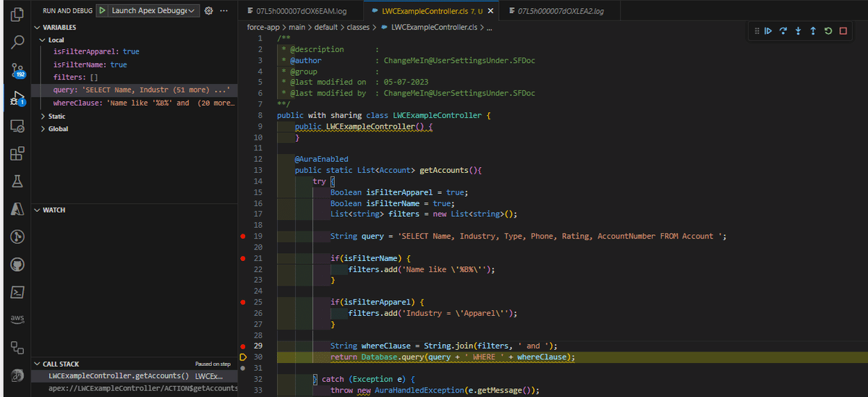Open the Git graph icon in activity bar

(x=17, y=237)
